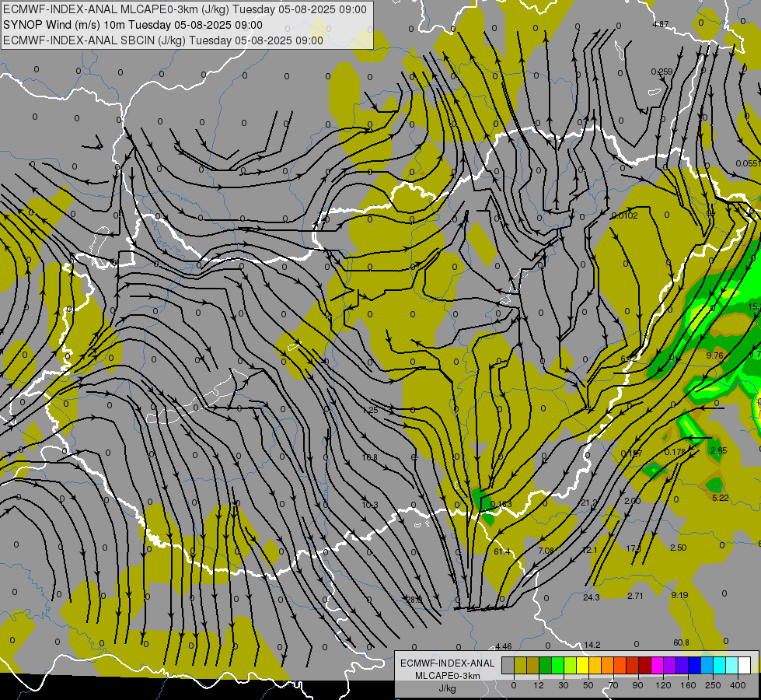Click the map value 14.2
The image size is (761, 700).
(x=592, y=645)
